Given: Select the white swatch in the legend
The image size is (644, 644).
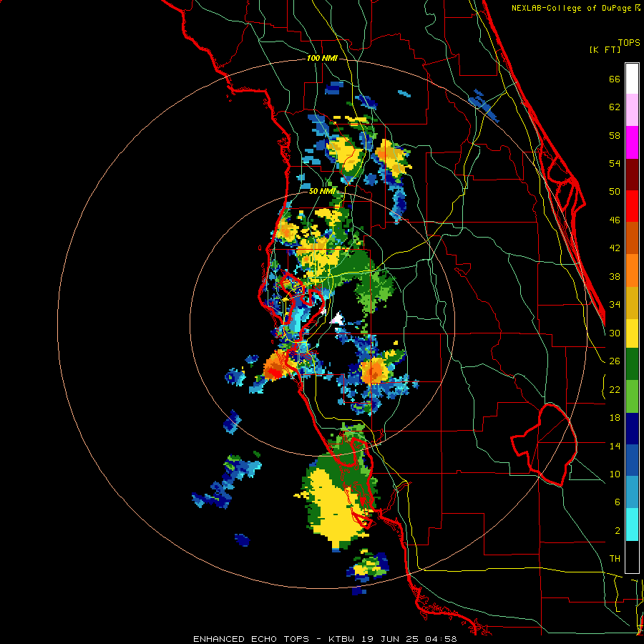Looking at the screenshot, I should (632, 79).
